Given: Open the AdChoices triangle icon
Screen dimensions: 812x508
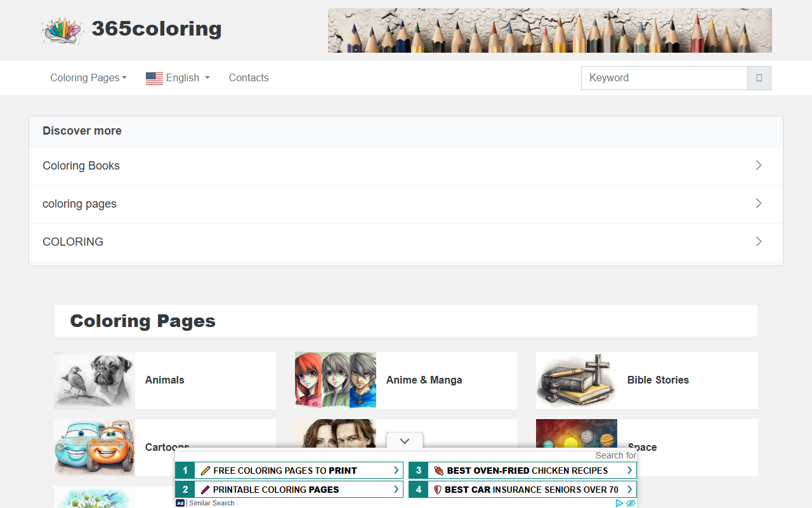Looking at the screenshot, I should tap(620, 503).
